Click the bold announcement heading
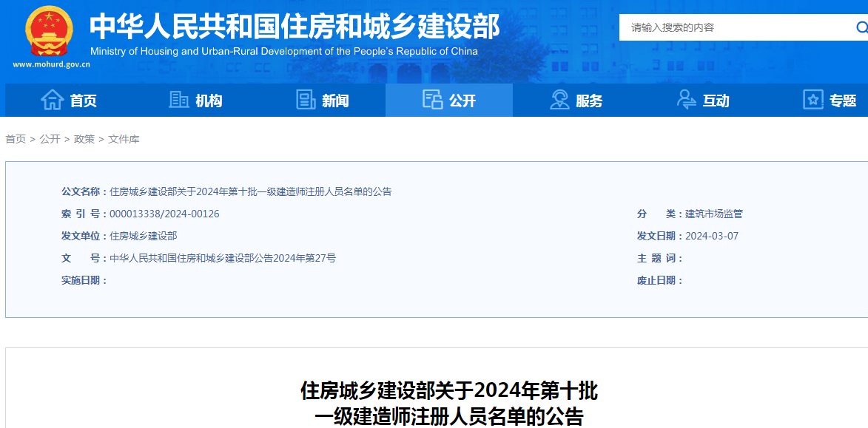The width and height of the screenshot is (868, 428). click(x=449, y=404)
